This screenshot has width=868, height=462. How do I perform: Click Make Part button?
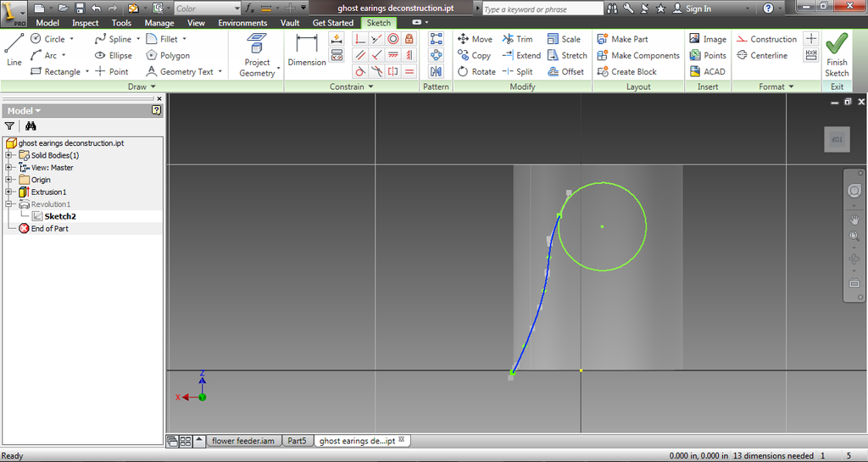coord(623,39)
